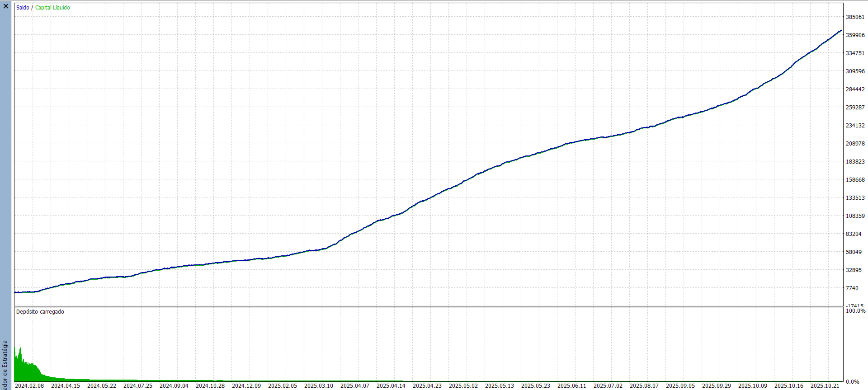Click the 2025.10.09 date label

[753, 386]
